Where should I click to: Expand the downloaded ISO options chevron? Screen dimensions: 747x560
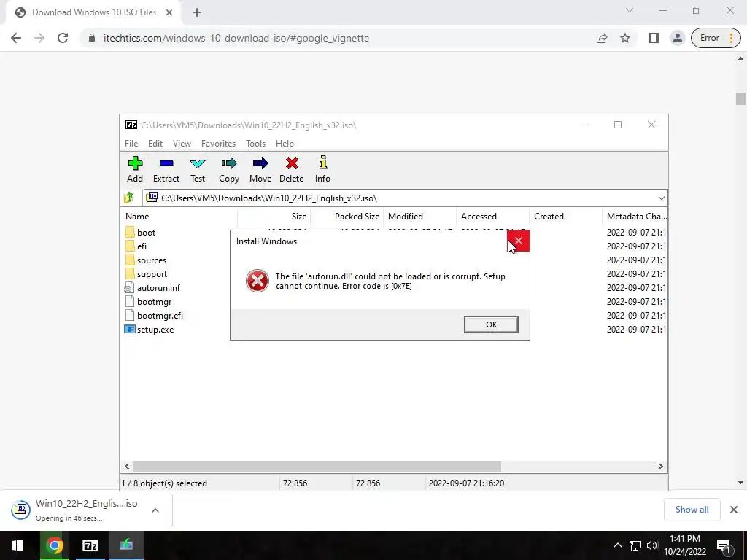(x=155, y=510)
